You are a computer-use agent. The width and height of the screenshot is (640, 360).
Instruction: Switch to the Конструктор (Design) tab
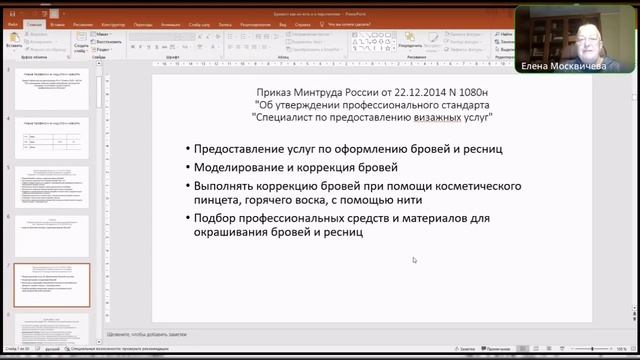pyautogui.click(x=113, y=25)
